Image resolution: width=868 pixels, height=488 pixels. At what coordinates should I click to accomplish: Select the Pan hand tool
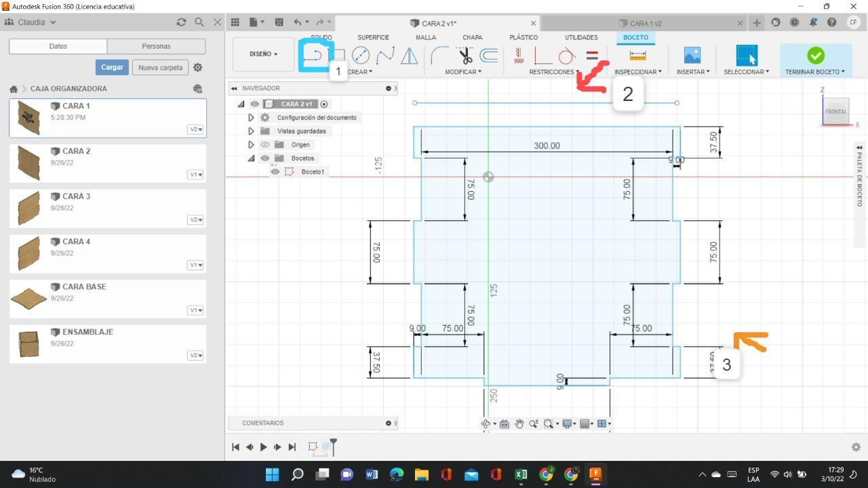pyautogui.click(x=519, y=424)
